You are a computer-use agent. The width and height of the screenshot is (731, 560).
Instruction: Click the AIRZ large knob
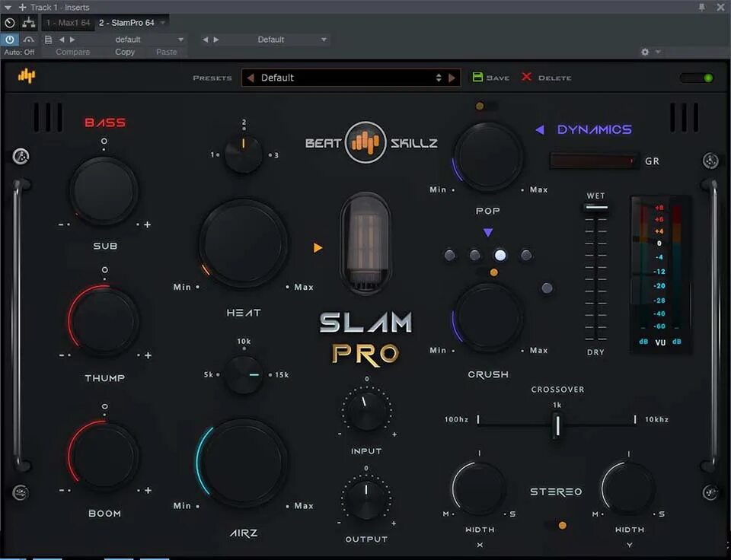click(x=244, y=463)
